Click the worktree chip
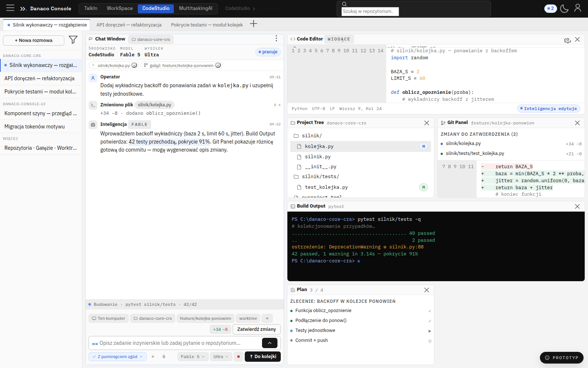588x368 pixels. click(248, 318)
